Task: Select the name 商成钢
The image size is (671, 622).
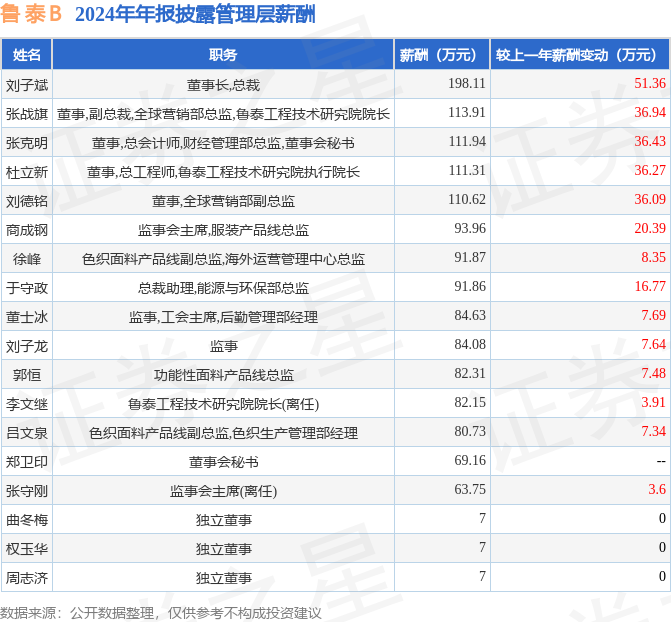Action: [x=27, y=230]
